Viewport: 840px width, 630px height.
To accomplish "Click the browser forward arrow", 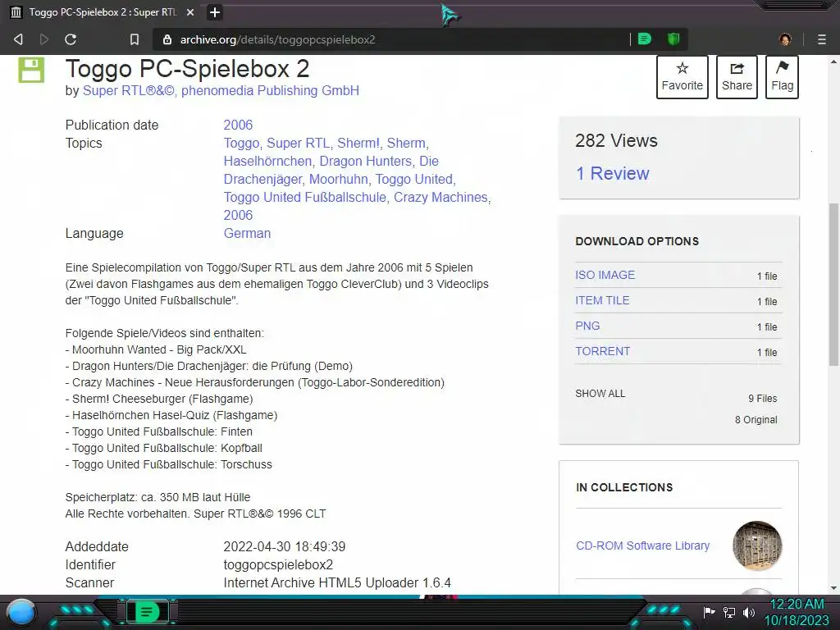I will (x=44, y=39).
